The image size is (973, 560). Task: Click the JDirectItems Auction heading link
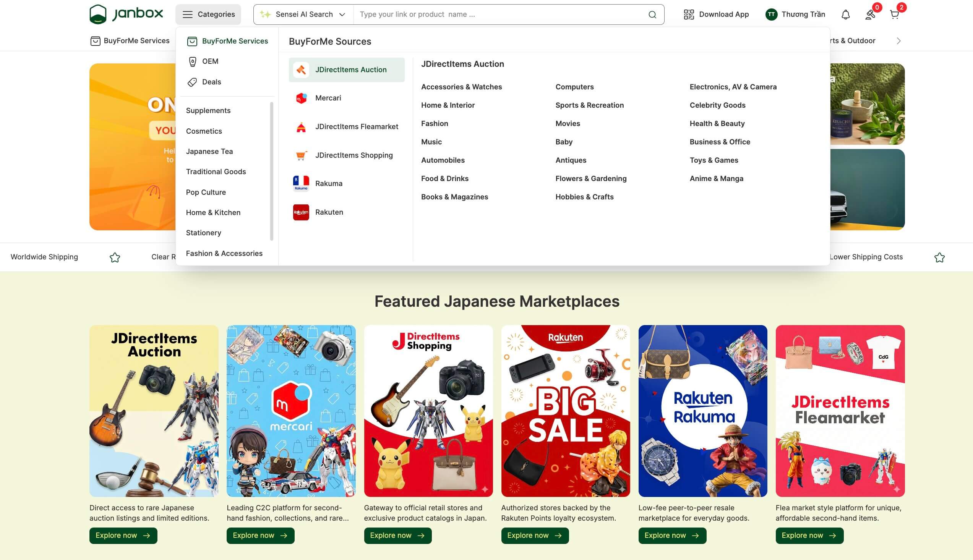(462, 64)
